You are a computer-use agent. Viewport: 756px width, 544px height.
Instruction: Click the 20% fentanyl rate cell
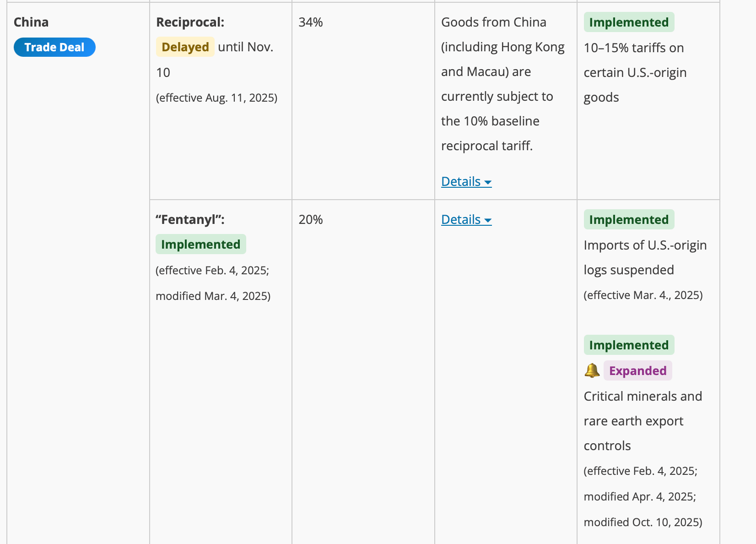[x=311, y=220]
